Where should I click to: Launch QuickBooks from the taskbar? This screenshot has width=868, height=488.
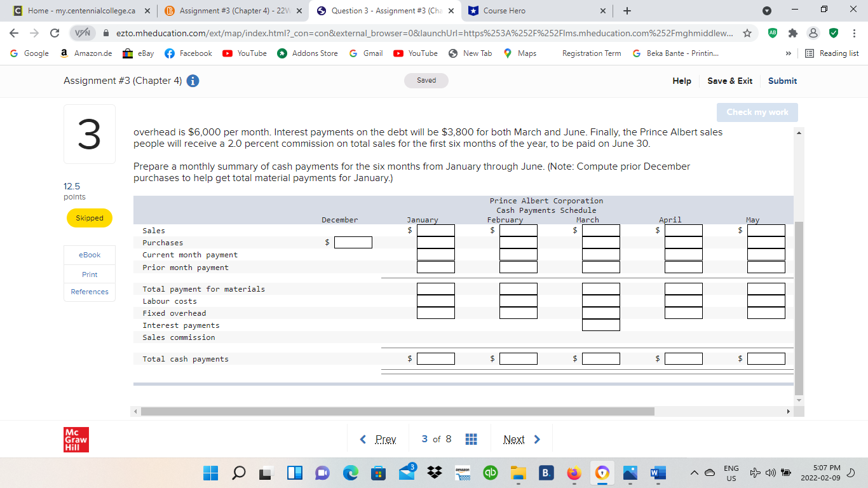click(x=490, y=473)
